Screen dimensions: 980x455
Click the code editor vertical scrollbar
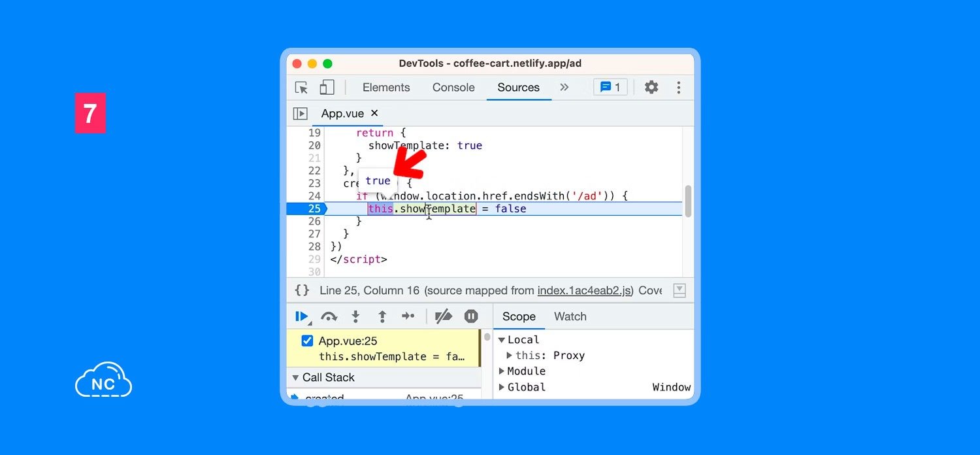coord(688,201)
